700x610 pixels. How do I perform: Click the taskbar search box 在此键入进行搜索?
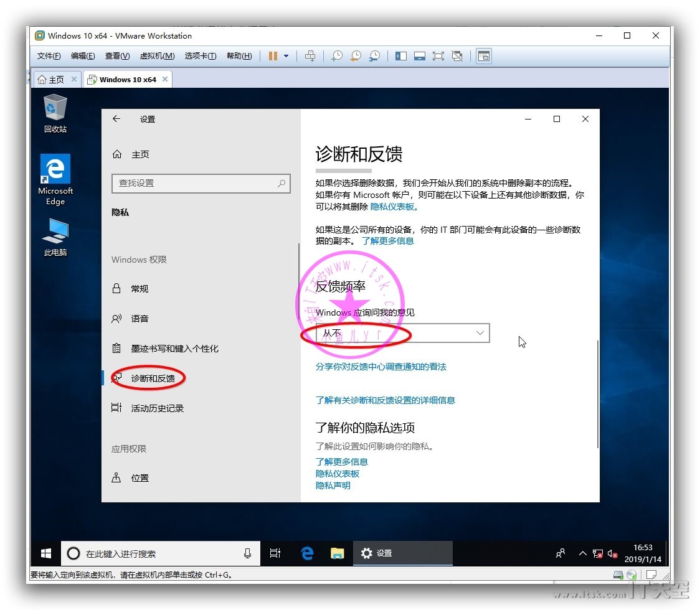point(160,554)
